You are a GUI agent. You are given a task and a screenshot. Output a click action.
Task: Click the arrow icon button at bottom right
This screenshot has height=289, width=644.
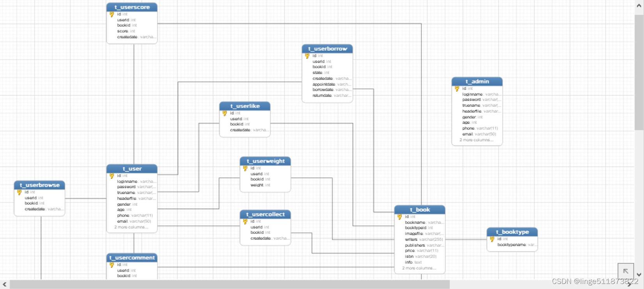coord(626,271)
